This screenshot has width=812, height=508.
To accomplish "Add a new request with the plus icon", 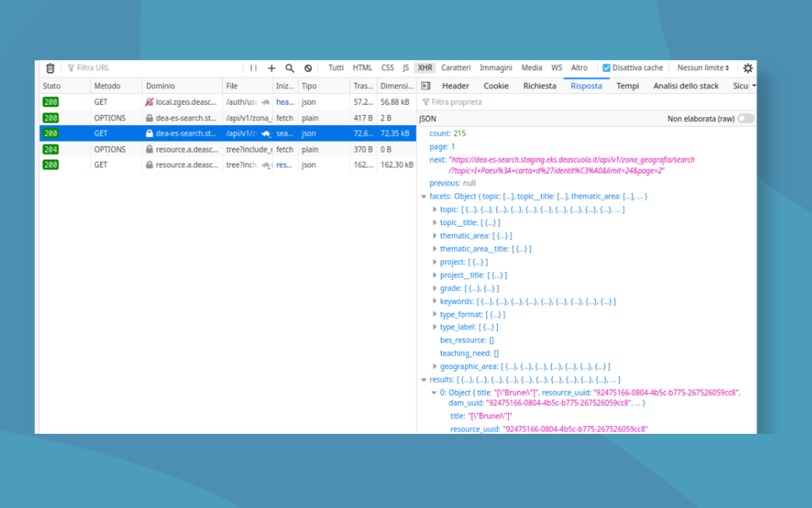I will click(x=272, y=68).
